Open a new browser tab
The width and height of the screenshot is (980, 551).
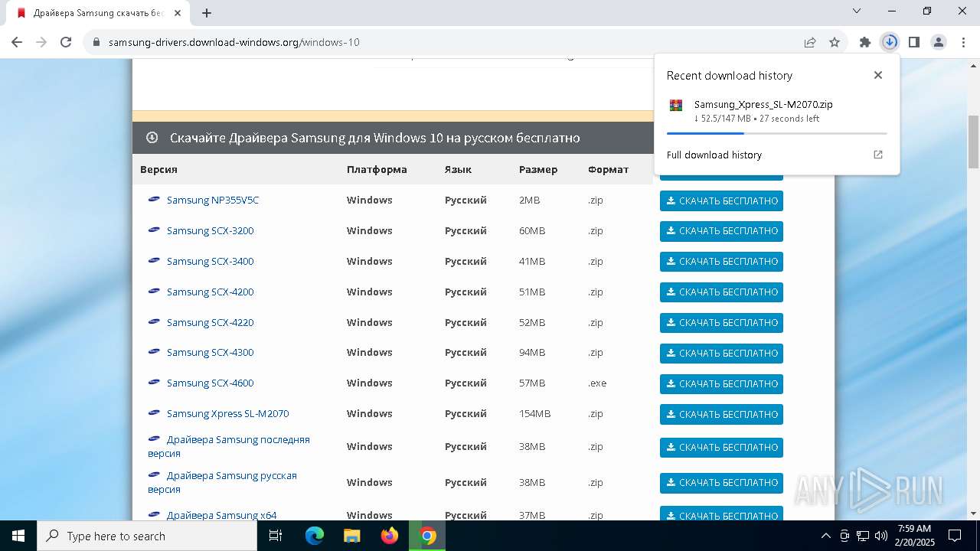tap(207, 13)
